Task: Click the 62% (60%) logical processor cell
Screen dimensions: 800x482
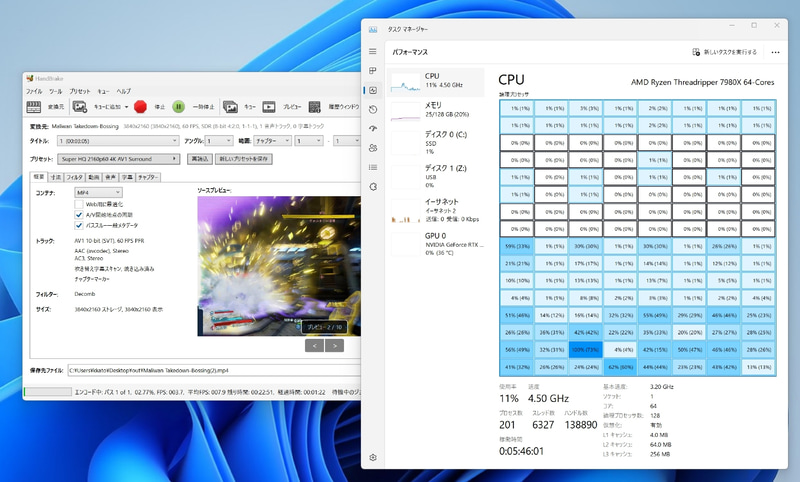Action: [x=620, y=367]
